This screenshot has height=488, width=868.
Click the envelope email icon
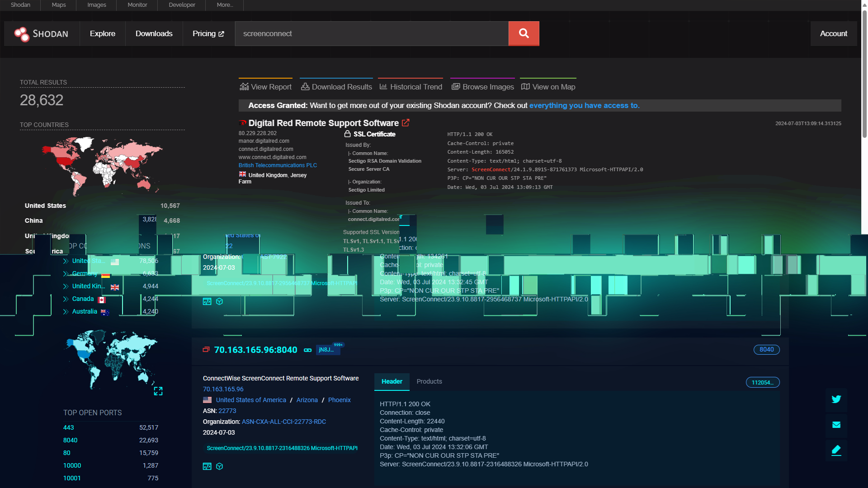(x=836, y=425)
